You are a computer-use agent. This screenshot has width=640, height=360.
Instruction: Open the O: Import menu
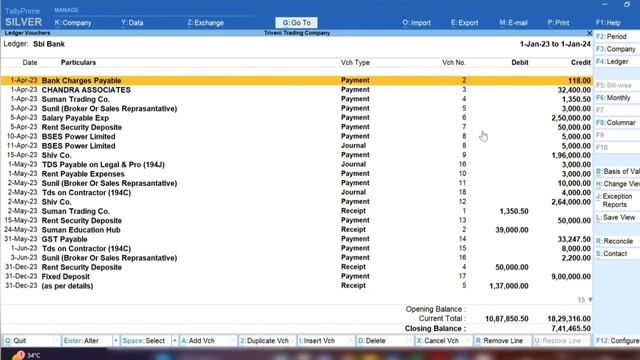[416, 23]
